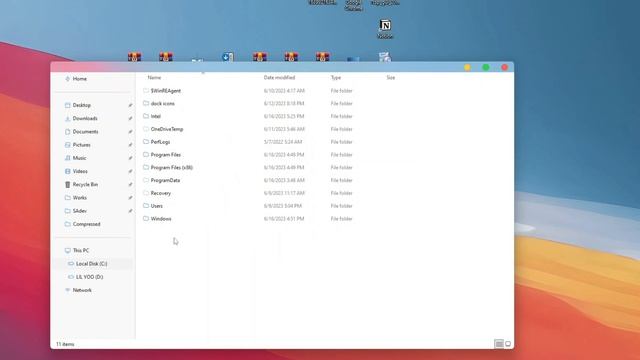Click the Desktop folder icon in sidebar
Image resolution: width=640 pixels, height=360 pixels.
tap(67, 105)
